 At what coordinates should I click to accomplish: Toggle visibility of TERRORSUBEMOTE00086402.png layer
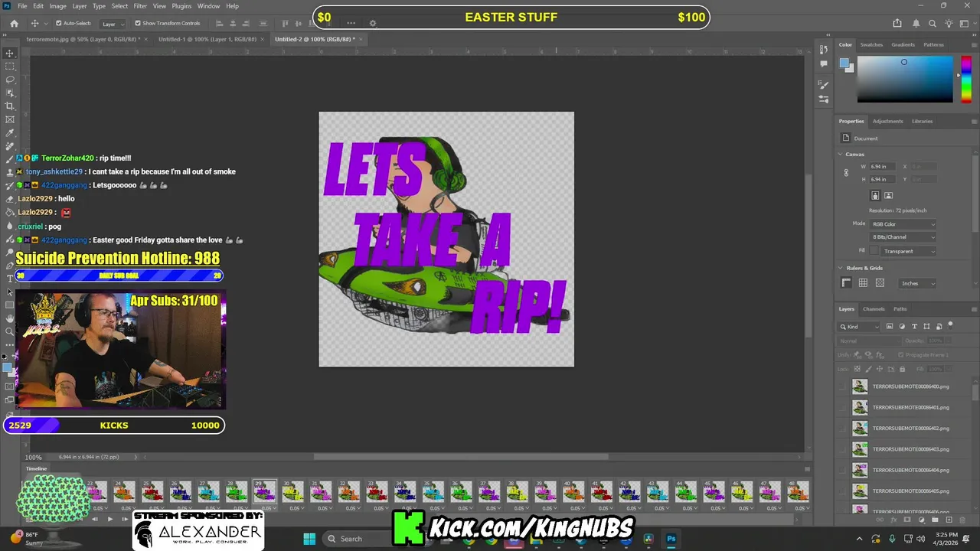coord(843,428)
